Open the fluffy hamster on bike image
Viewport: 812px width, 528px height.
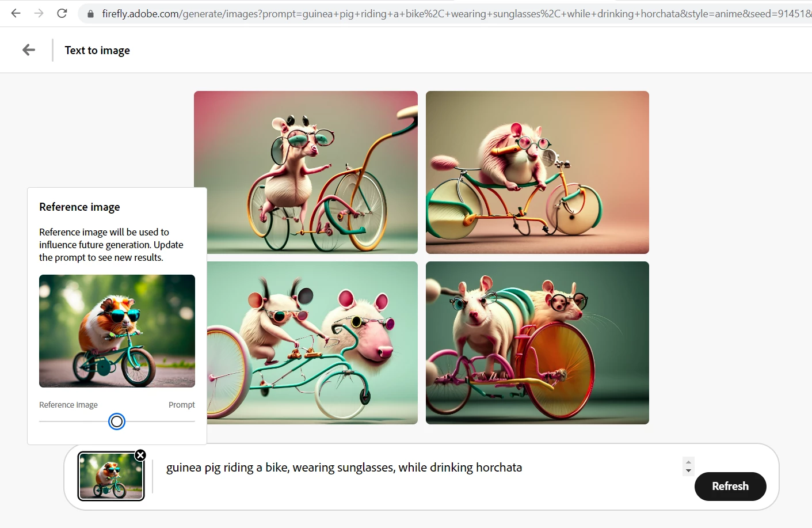point(537,172)
